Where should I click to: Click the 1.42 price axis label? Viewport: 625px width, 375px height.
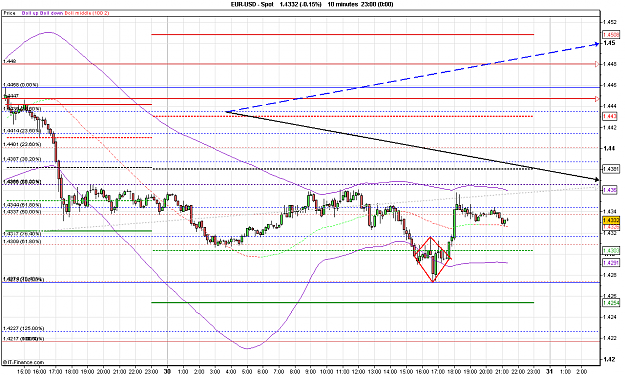pyautogui.click(x=609, y=359)
